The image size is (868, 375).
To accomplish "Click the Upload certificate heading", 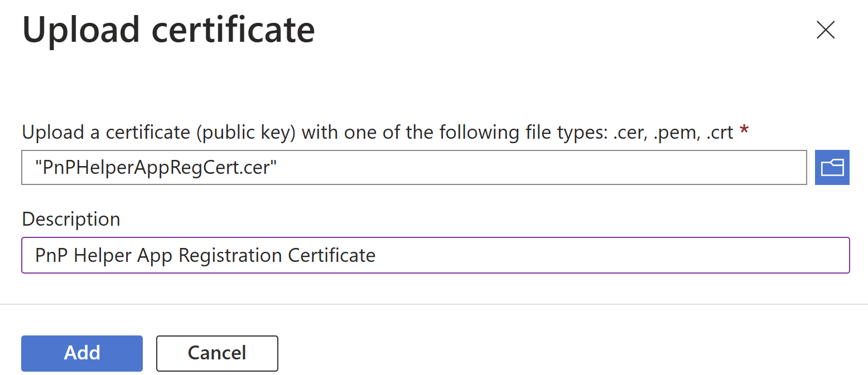I will point(168,30).
